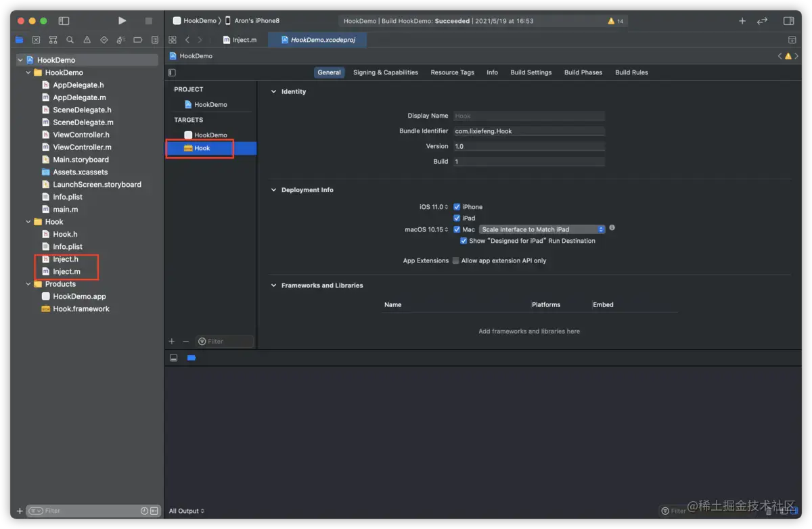Switch to Signing & Capabilities tab

click(x=386, y=72)
